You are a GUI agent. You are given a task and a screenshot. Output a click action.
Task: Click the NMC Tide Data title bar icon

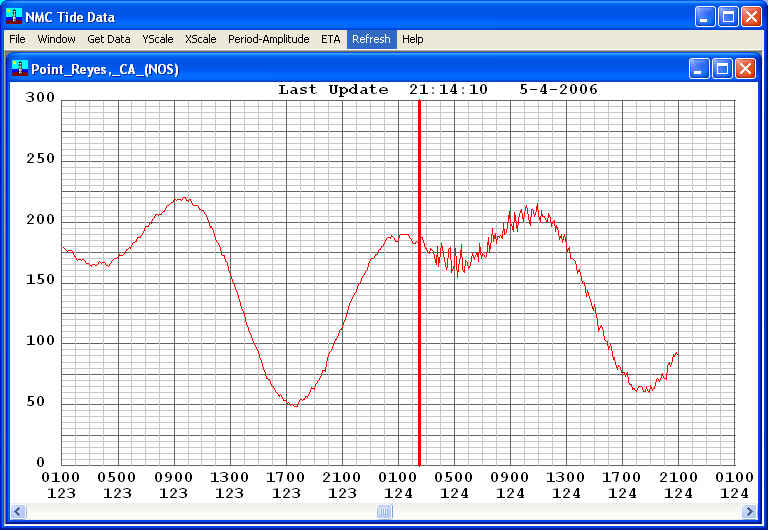(14, 16)
